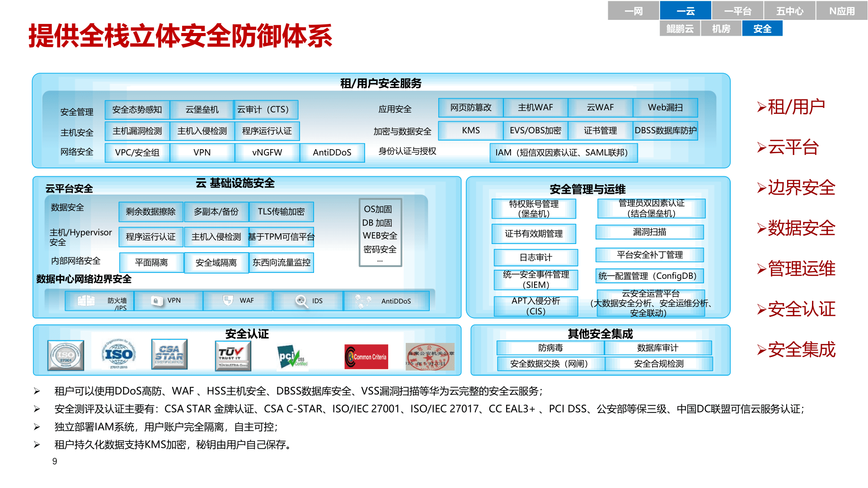Click the 日志审计 box

(x=536, y=258)
